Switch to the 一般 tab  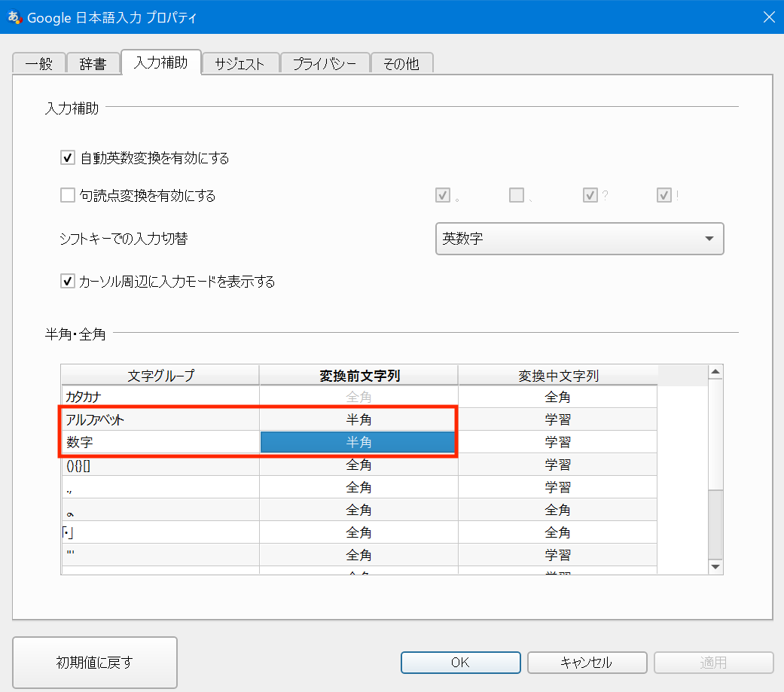pyautogui.click(x=38, y=64)
